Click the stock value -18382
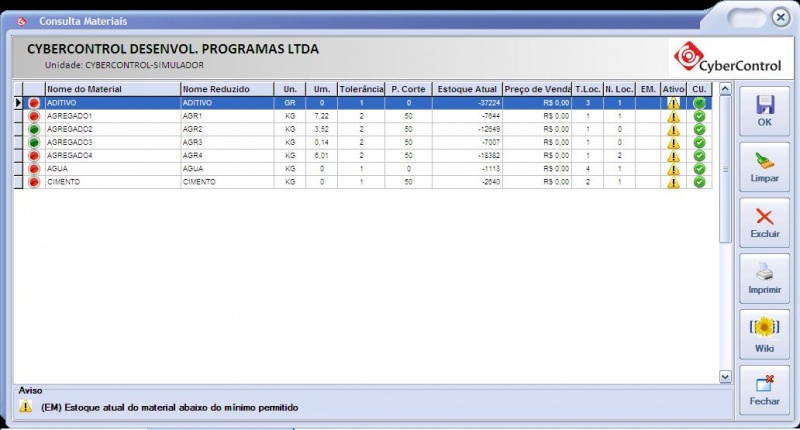The image size is (800, 430). pos(489,156)
